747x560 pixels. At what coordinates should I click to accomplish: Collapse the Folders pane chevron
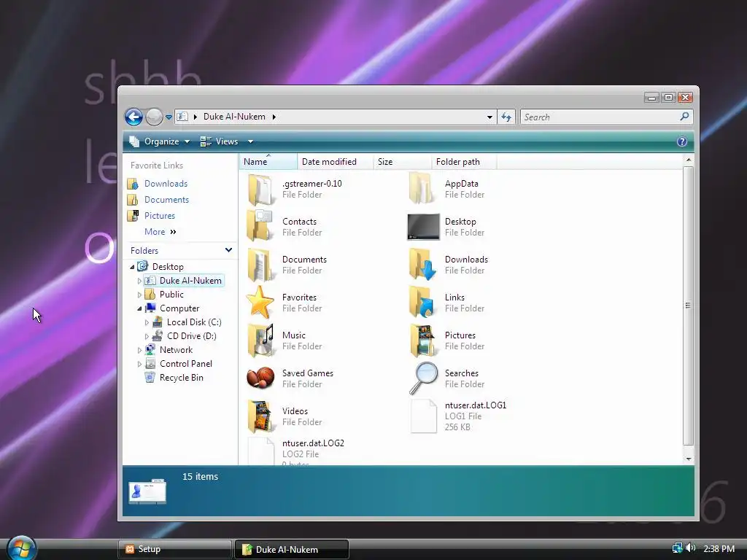coord(228,250)
